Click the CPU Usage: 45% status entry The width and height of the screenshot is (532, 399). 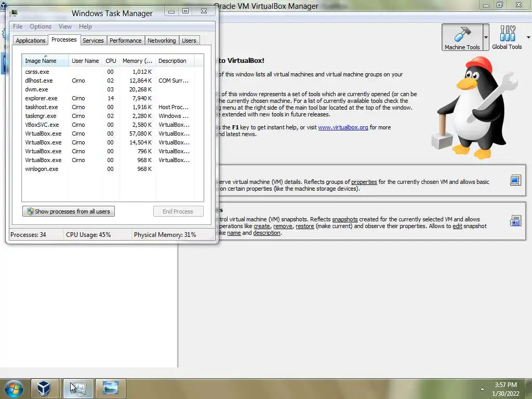coord(88,234)
